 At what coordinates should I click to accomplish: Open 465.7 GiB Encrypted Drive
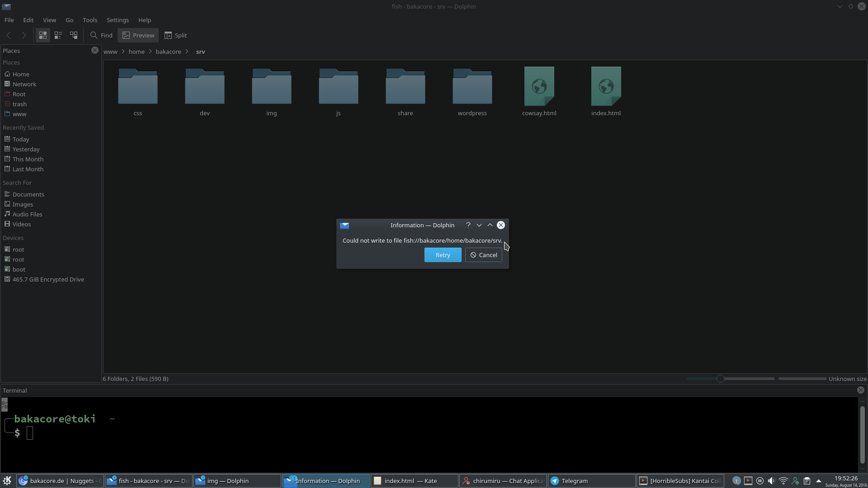click(x=51, y=279)
